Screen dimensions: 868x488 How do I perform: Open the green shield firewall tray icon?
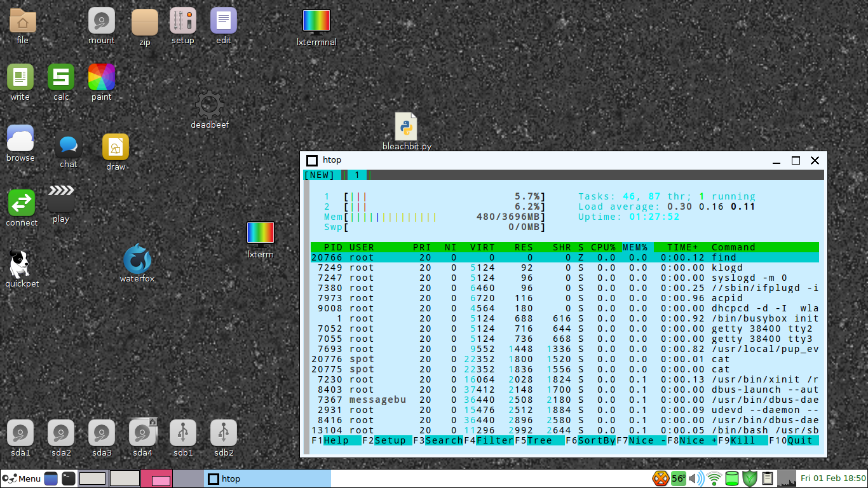(x=750, y=478)
